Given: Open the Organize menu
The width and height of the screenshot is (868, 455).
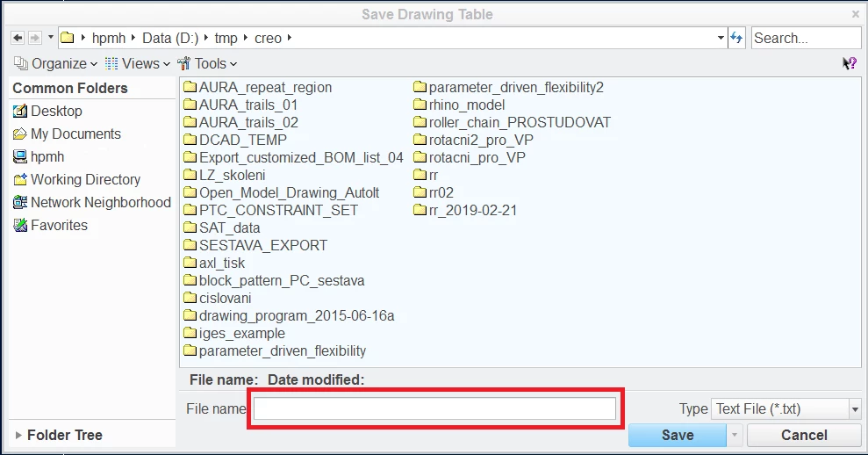Looking at the screenshot, I should [x=55, y=64].
